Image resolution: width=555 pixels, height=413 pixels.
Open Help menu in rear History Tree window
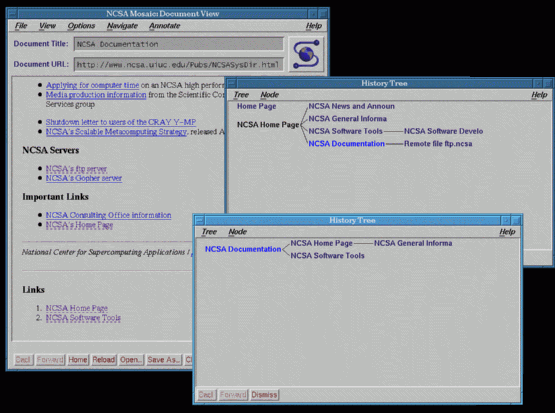coord(539,95)
